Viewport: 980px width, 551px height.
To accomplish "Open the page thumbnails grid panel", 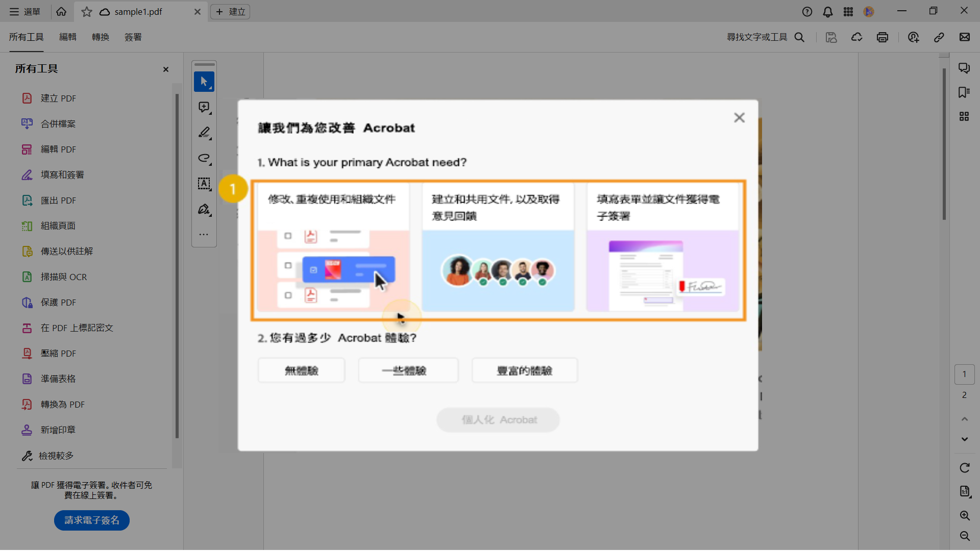I will [964, 116].
